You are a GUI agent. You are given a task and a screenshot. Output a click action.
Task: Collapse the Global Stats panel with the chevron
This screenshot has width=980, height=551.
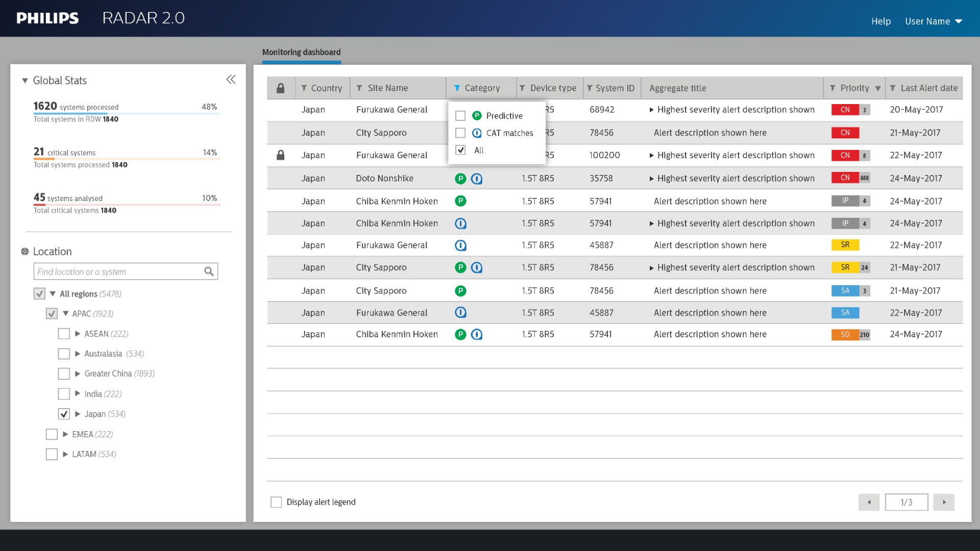pos(231,80)
